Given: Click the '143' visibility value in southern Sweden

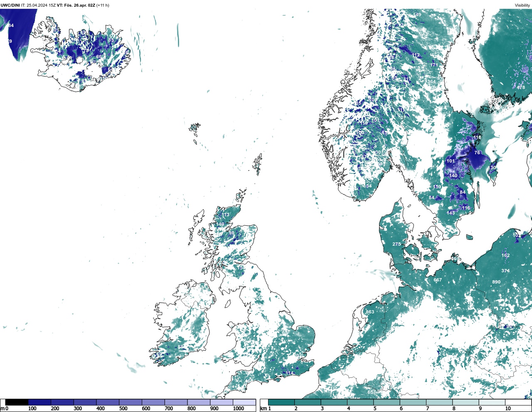Looking at the screenshot, I should 451,213.
